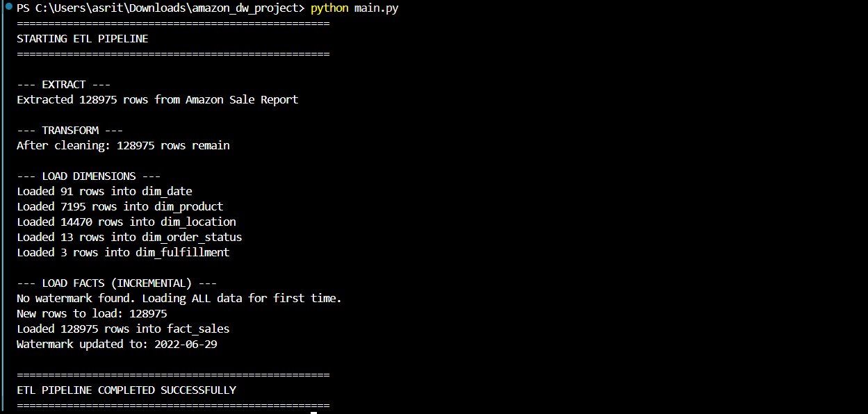Viewport: 868px width, 414px height.
Task: Click 'Loaded 14470 rows into dim_location'
Action: pyautogui.click(x=126, y=222)
